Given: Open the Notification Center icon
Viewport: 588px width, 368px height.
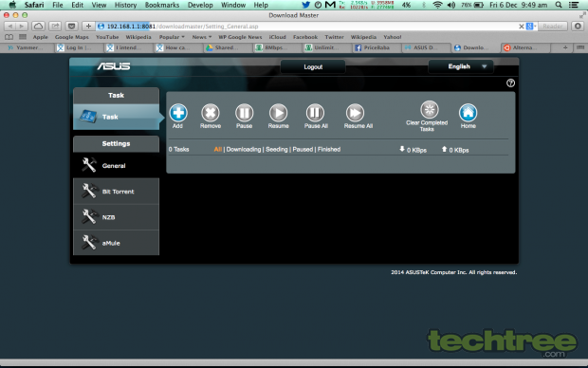Looking at the screenshot, I should pyautogui.click(x=574, y=5).
